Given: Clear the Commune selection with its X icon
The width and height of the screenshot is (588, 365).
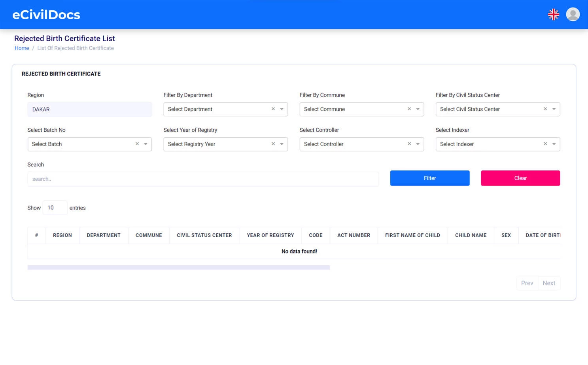Looking at the screenshot, I should pos(409,109).
